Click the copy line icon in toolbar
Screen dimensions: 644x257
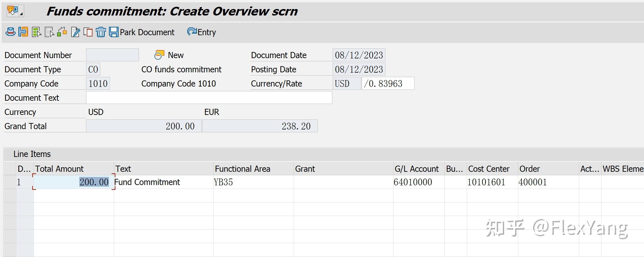[x=88, y=32]
